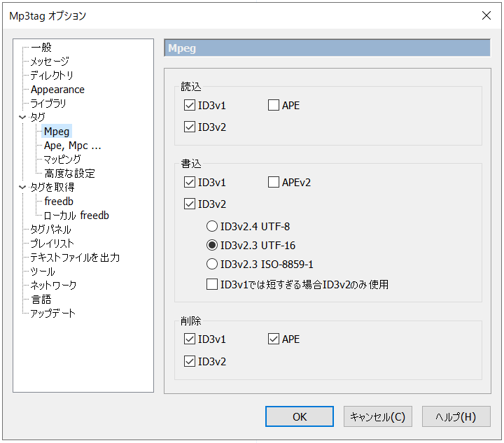Check ID3v1では短すぎる場合ID3v2のみ使用 option

(212, 284)
